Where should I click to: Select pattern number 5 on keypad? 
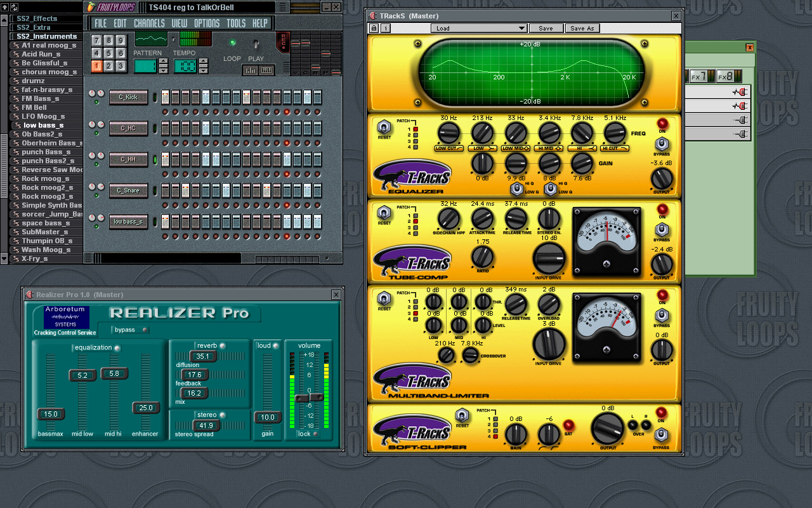click(x=108, y=53)
